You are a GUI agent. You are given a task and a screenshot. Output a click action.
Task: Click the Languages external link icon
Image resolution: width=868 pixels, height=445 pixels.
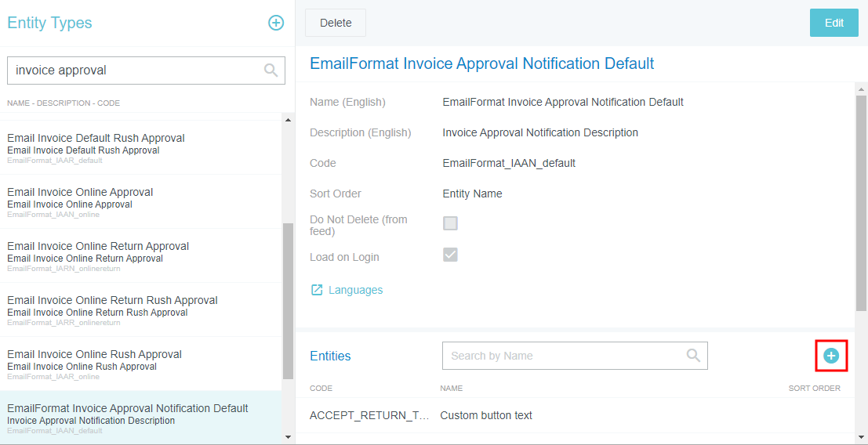point(317,290)
